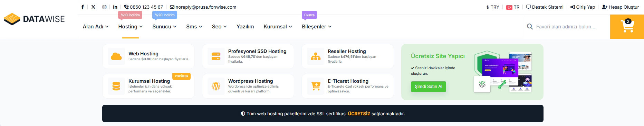Screen dimensions: 644x126
Task: Open the Yazılım menu item
Action: [245, 27]
